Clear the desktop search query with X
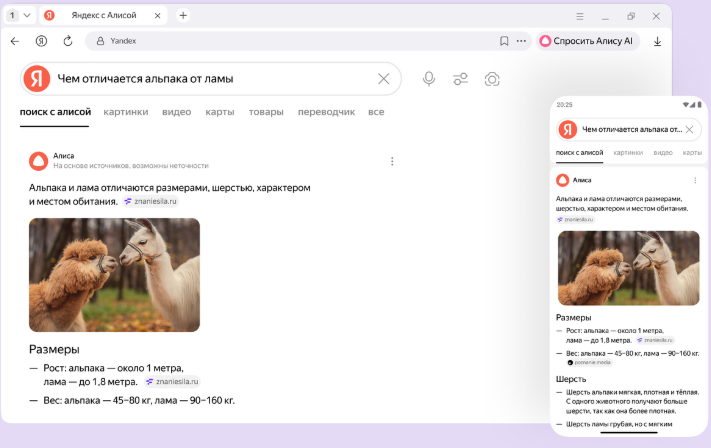711x448 pixels. (384, 79)
